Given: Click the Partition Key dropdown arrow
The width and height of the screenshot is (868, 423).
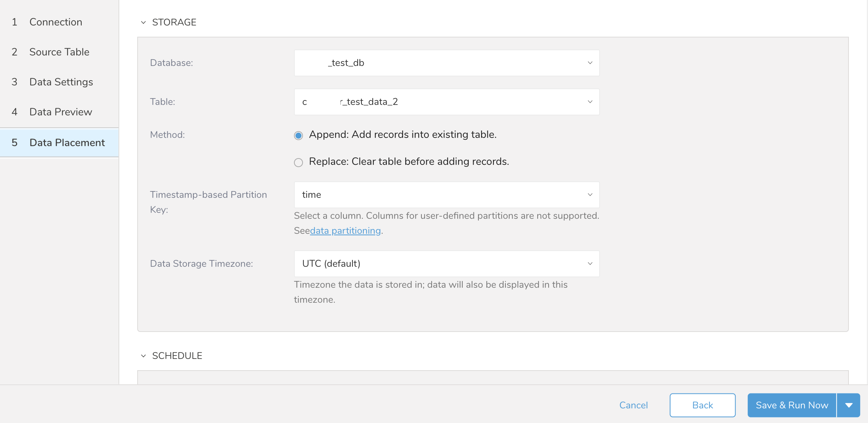Looking at the screenshot, I should tap(590, 195).
